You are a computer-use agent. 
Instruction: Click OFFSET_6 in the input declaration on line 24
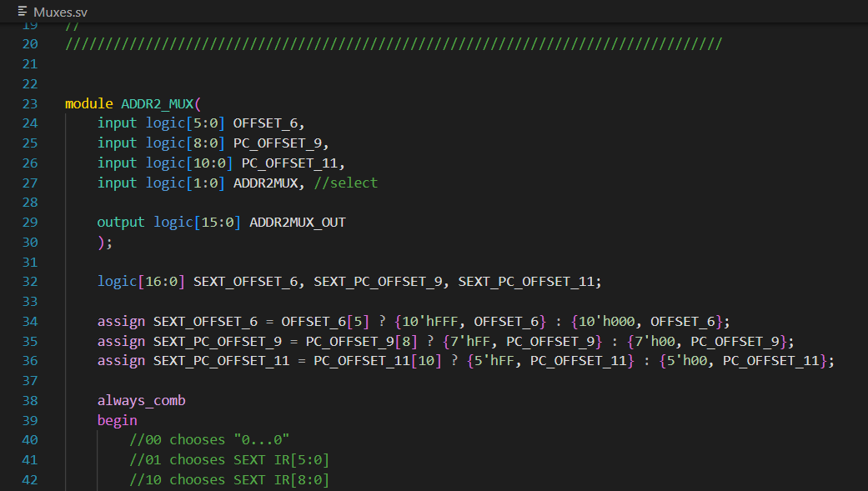click(x=265, y=123)
